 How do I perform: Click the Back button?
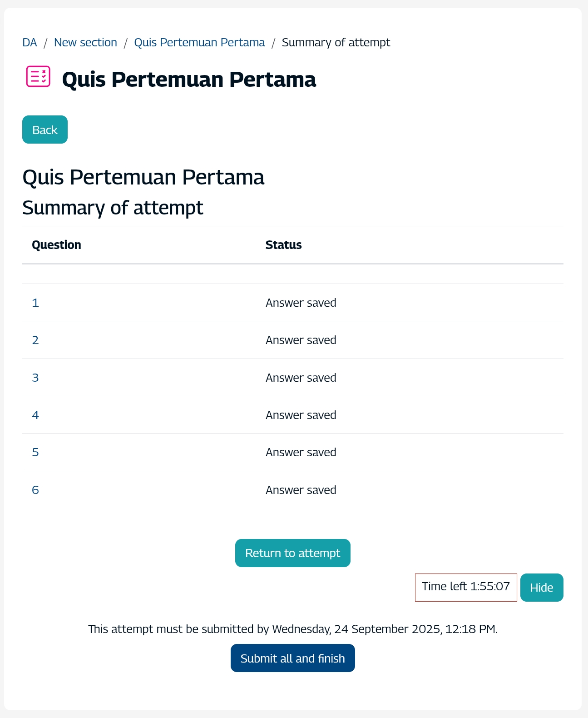(44, 130)
